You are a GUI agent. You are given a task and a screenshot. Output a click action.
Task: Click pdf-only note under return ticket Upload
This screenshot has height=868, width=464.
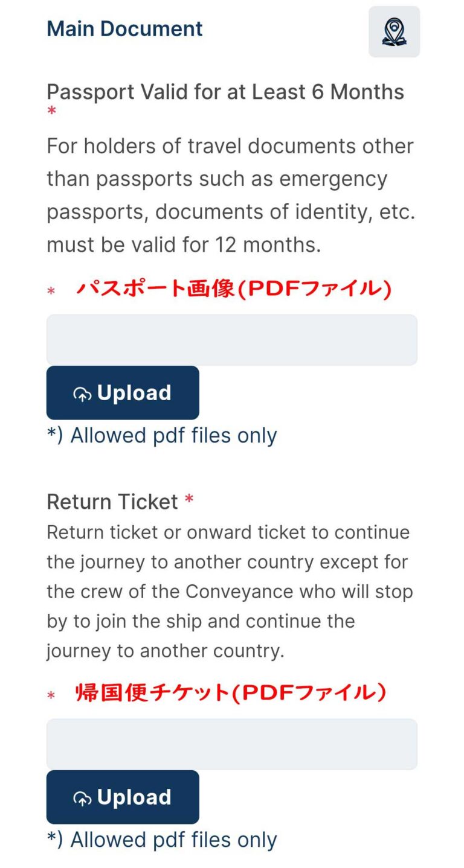[x=162, y=840]
